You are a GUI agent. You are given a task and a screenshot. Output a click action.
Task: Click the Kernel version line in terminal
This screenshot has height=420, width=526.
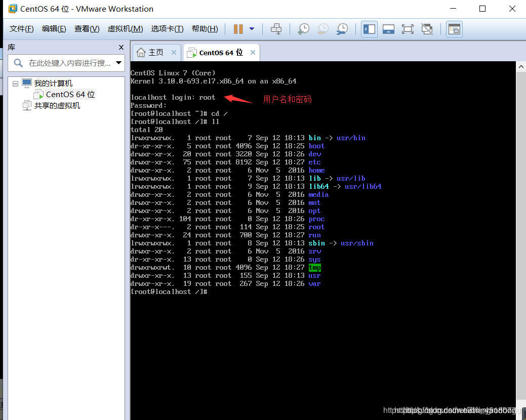click(x=213, y=81)
